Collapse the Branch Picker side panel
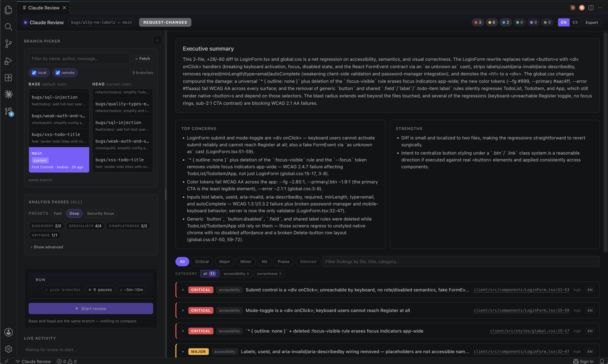This screenshot has height=364, width=608. [x=157, y=40]
